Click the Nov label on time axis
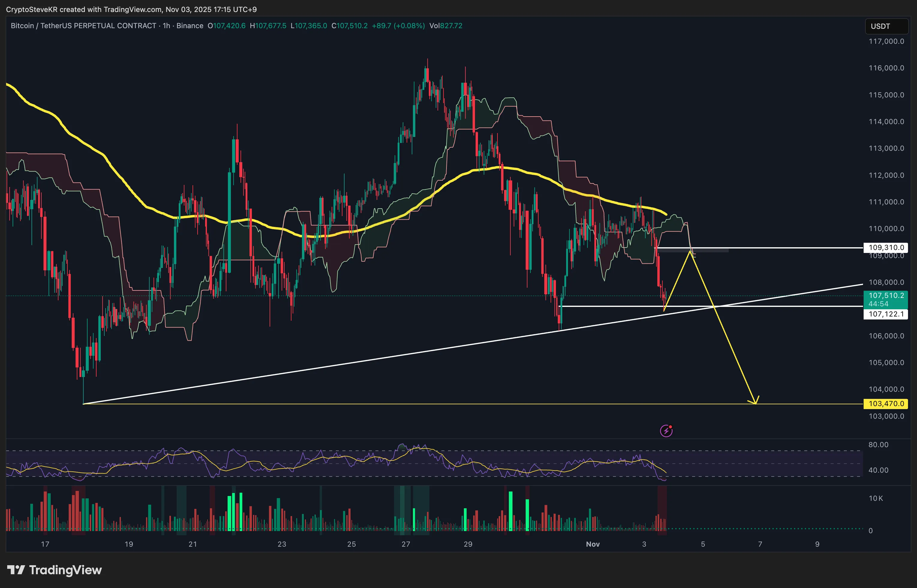917x588 pixels. pos(593,544)
